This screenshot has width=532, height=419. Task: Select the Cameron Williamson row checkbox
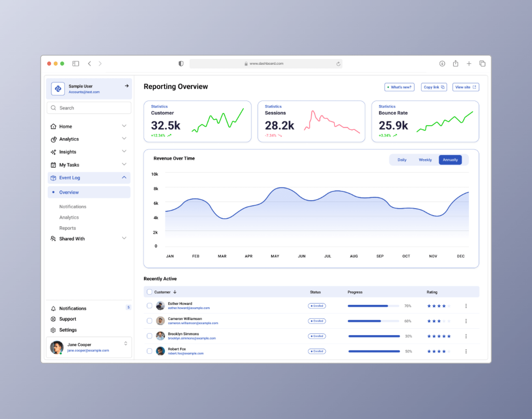point(149,321)
